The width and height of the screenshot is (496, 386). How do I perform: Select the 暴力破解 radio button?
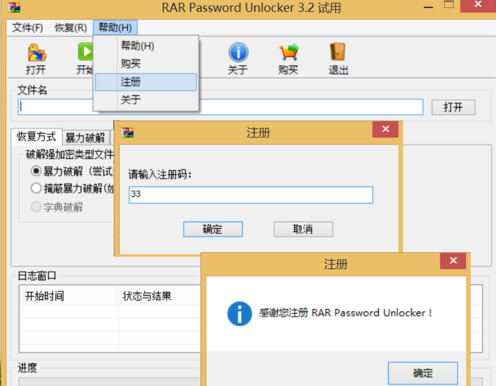pos(36,171)
